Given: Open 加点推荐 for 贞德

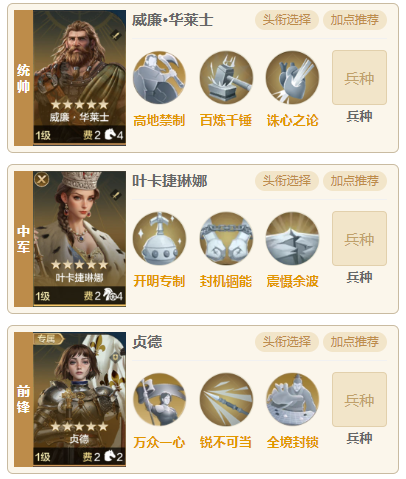Looking at the screenshot, I should tap(355, 342).
